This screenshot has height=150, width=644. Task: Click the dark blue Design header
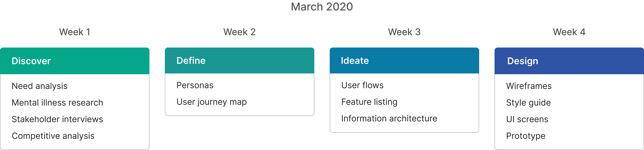pos(569,61)
